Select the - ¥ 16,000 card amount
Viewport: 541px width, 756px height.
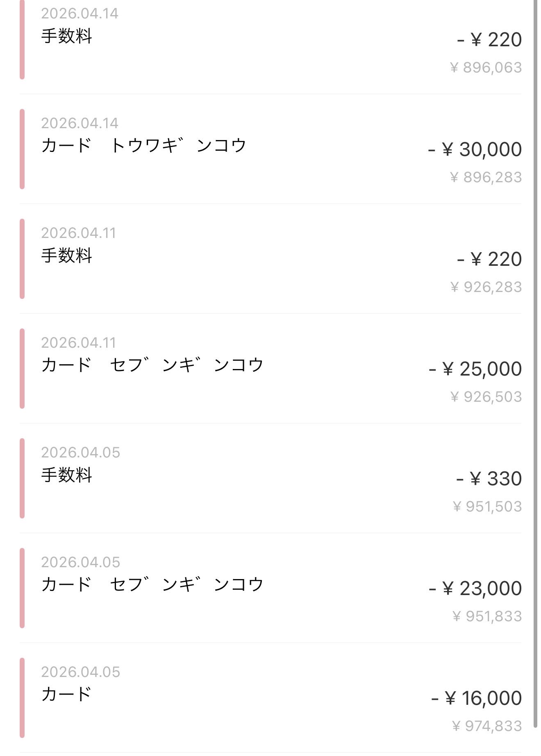point(476,698)
